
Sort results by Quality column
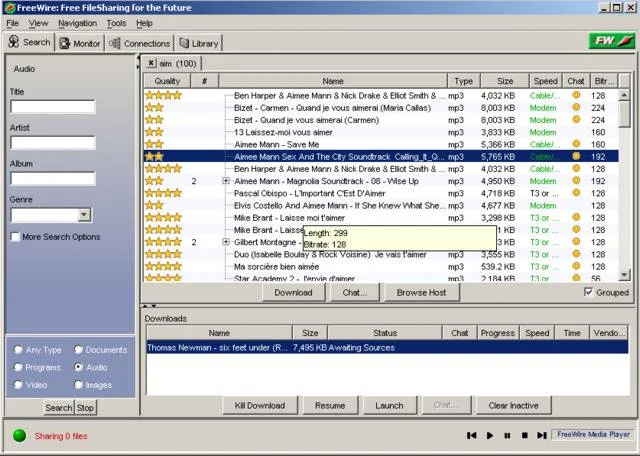[x=167, y=81]
